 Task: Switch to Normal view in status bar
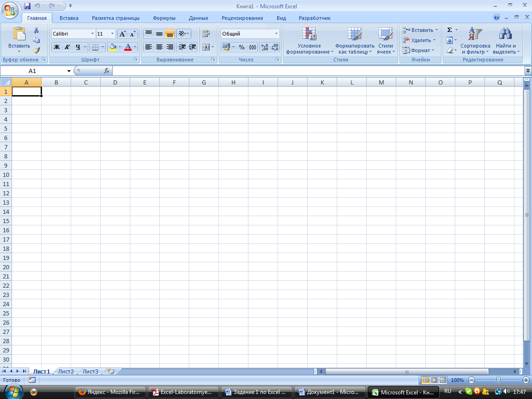pos(426,380)
